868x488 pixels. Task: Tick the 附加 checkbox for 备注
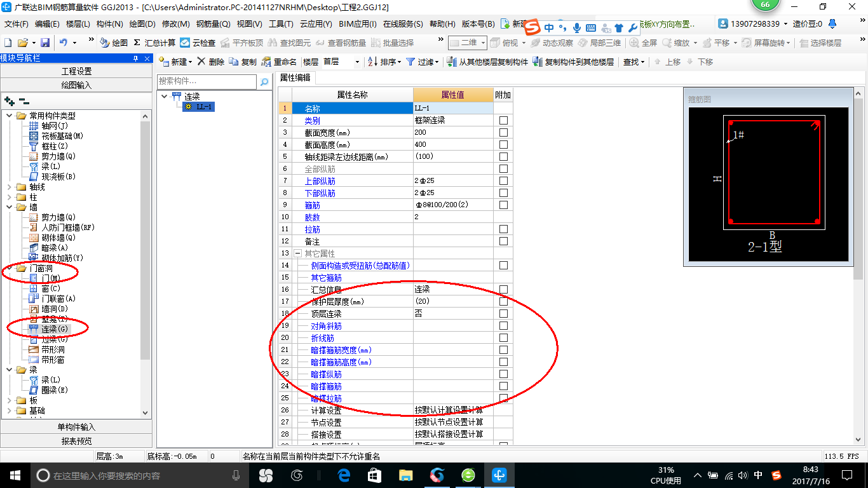[x=503, y=241]
